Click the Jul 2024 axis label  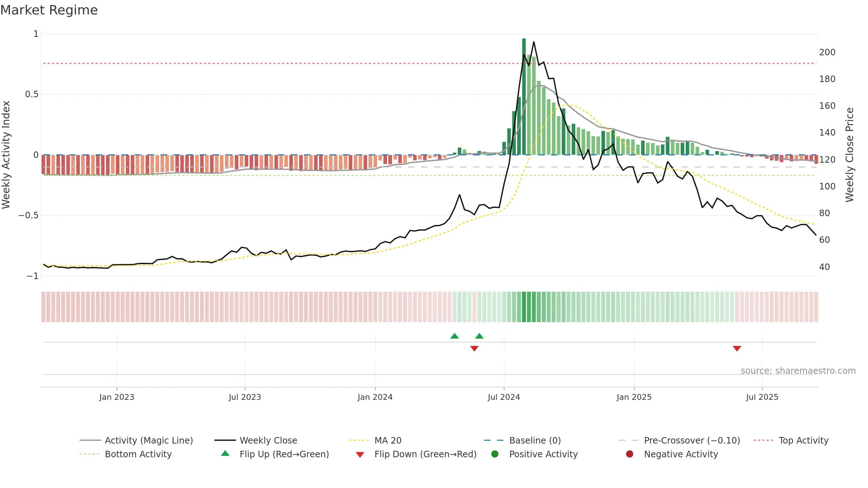click(504, 397)
